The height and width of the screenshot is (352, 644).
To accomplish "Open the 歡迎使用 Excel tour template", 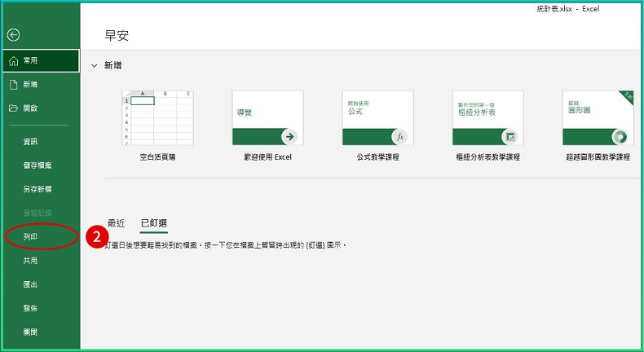I will tap(267, 126).
